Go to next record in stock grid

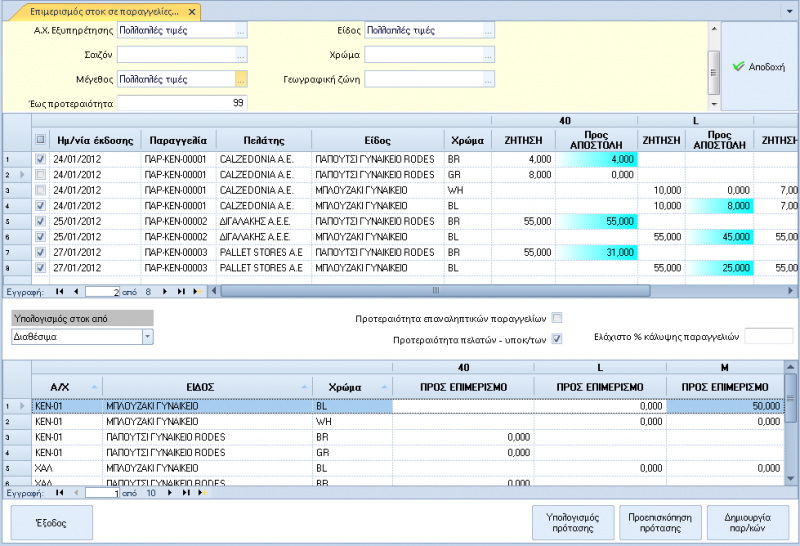[169, 493]
